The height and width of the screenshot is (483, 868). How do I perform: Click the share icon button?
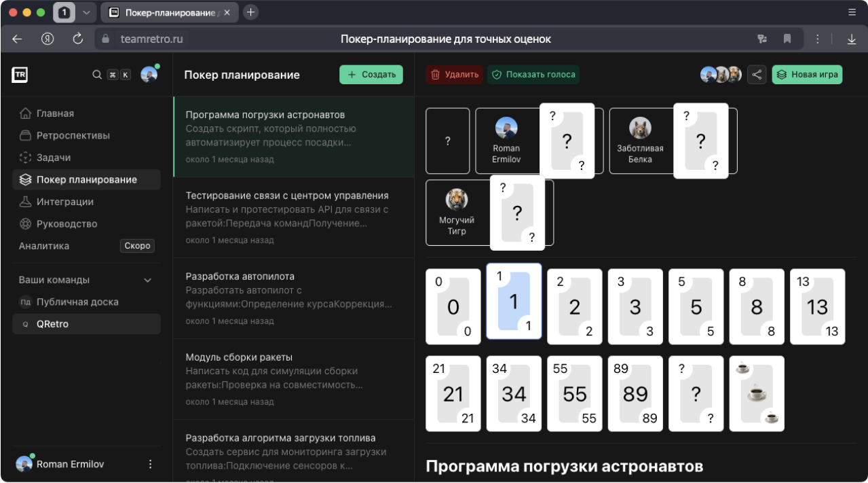(757, 75)
